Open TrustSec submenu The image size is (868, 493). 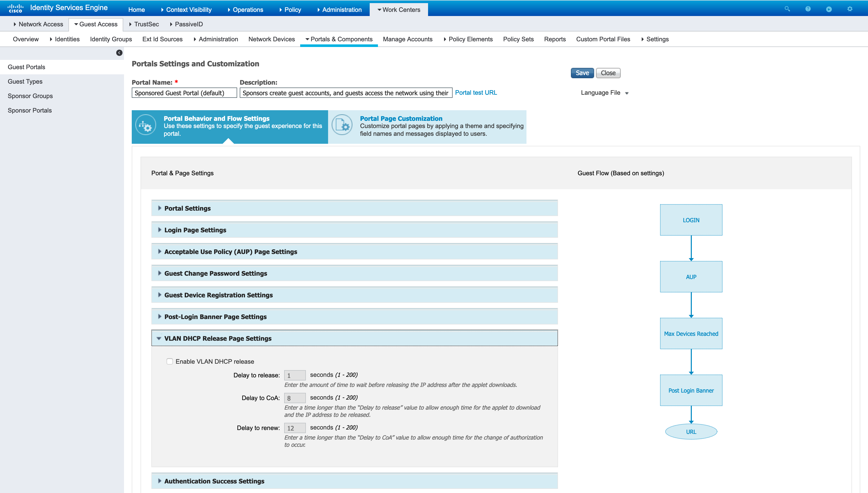pyautogui.click(x=144, y=24)
